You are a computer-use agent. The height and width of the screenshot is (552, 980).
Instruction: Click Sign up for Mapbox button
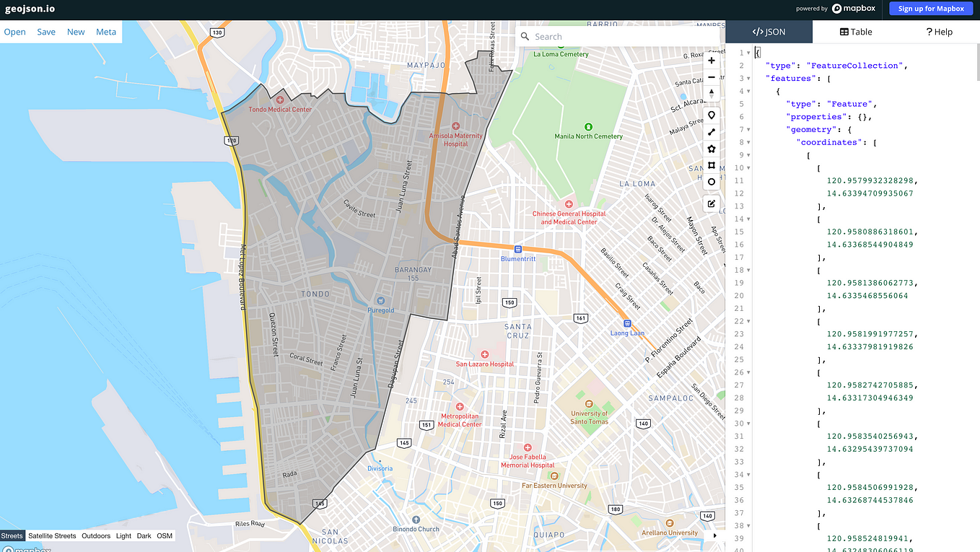pos(931,9)
